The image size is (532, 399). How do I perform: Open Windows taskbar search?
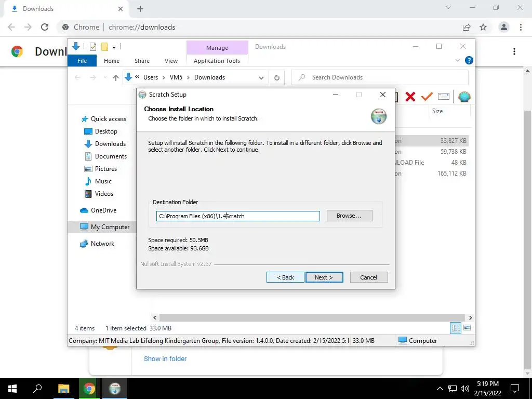point(37,389)
